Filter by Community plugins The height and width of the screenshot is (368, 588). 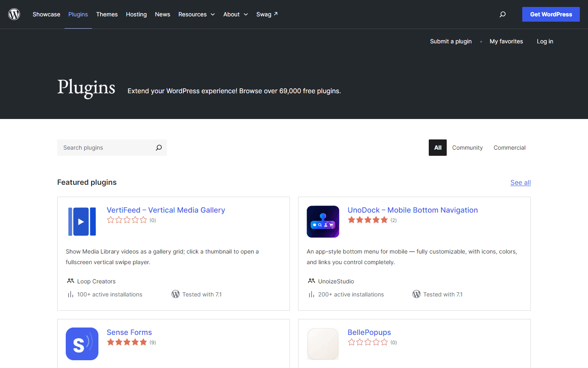tap(468, 148)
